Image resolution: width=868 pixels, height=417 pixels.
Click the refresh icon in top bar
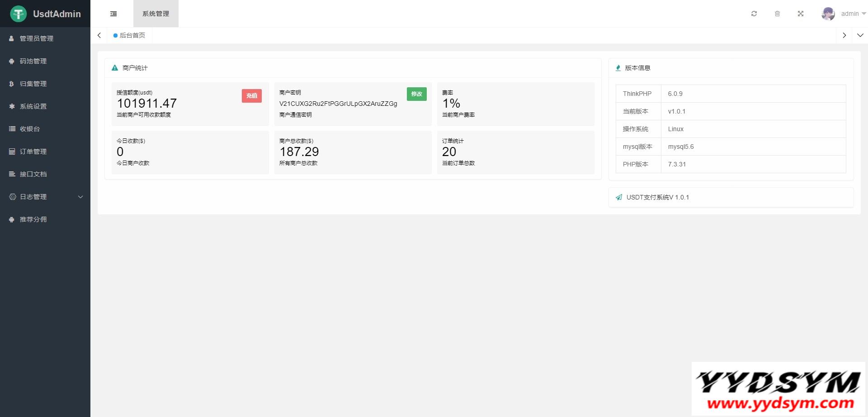pos(754,14)
